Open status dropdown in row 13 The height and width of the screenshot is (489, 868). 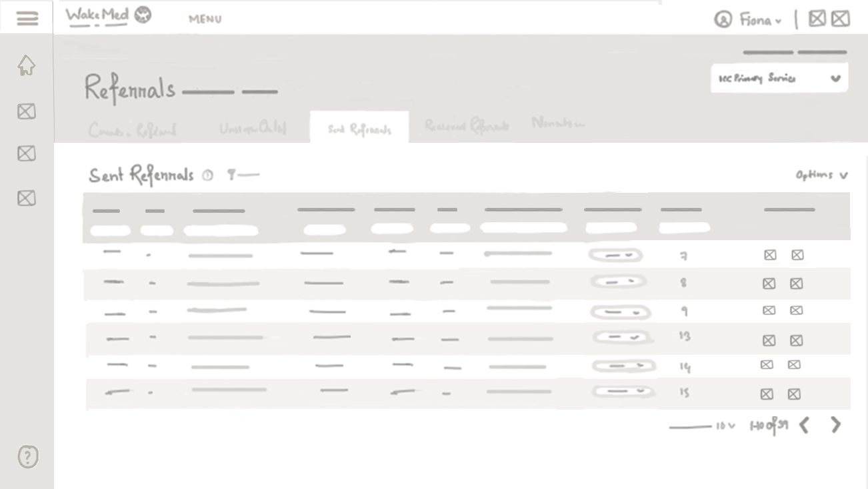(622, 338)
